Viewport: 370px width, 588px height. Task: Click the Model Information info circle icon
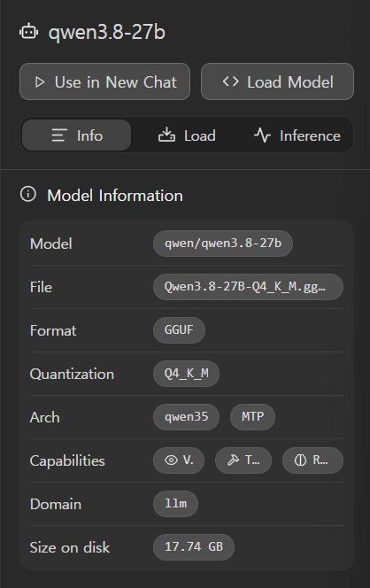pos(28,194)
